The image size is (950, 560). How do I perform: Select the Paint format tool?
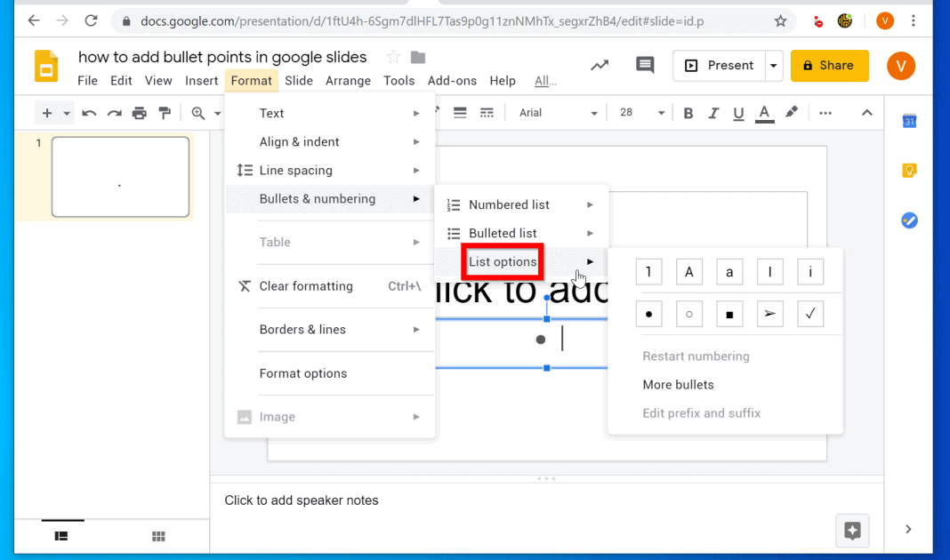pos(164,113)
